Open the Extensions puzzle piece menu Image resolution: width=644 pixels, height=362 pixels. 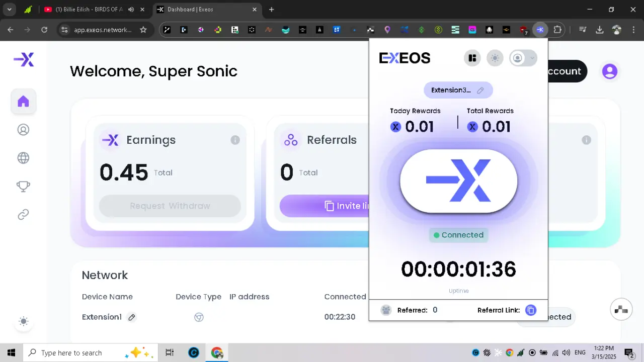point(557,30)
